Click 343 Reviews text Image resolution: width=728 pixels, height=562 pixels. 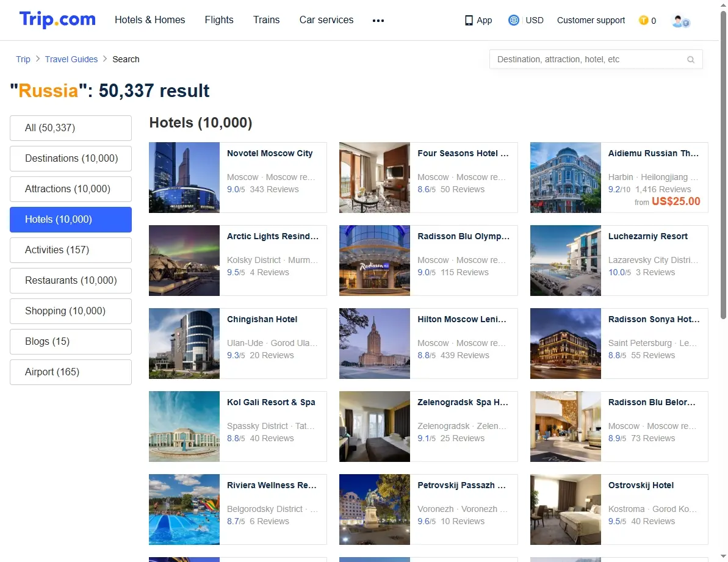click(x=275, y=189)
